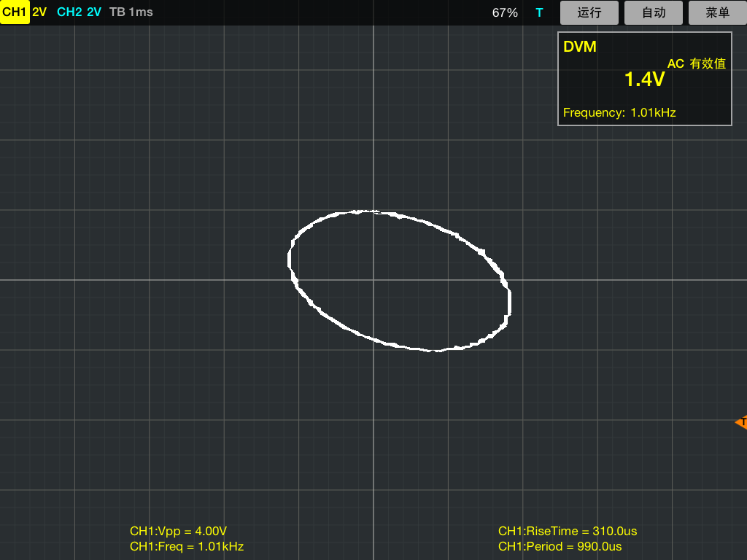Click DVM Frequency 1.01kHz readout
Image resolution: width=747 pixels, height=560 pixels.
619,112
